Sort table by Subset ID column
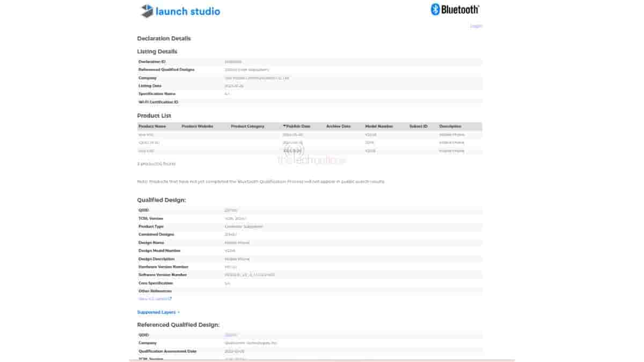The image size is (644, 362). [x=418, y=127]
